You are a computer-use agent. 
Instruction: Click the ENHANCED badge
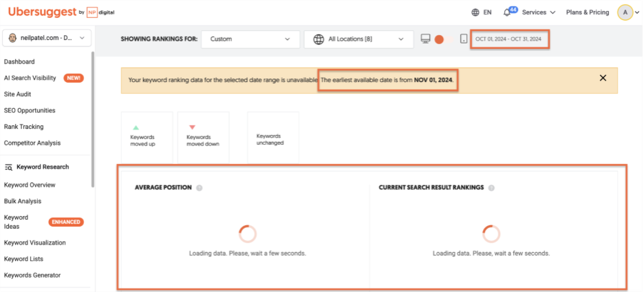[x=66, y=222]
